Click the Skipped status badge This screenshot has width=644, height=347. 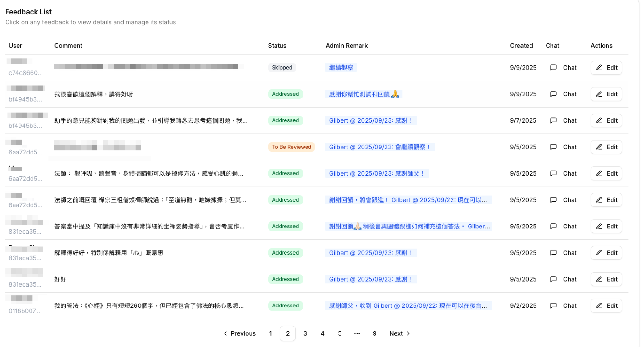point(282,68)
